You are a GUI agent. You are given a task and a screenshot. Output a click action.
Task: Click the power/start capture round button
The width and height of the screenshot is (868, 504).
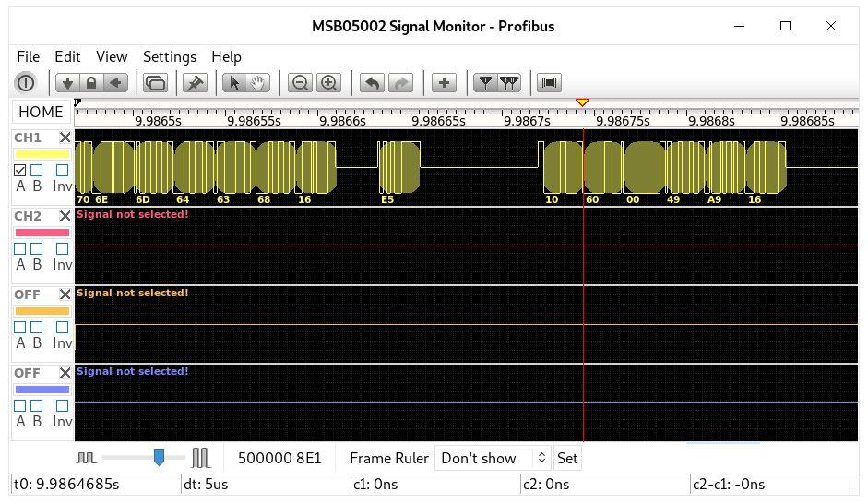pyautogui.click(x=26, y=83)
